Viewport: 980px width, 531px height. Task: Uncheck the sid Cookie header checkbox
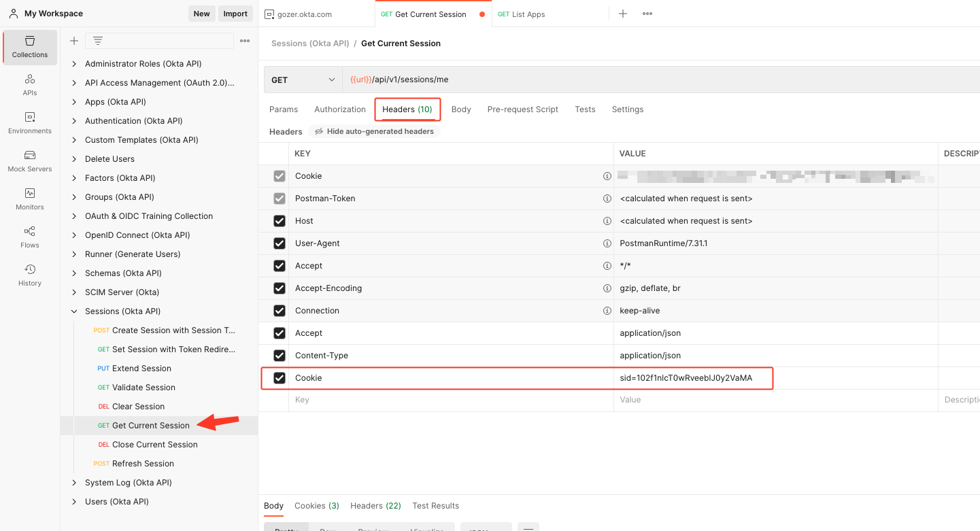(280, 378)
